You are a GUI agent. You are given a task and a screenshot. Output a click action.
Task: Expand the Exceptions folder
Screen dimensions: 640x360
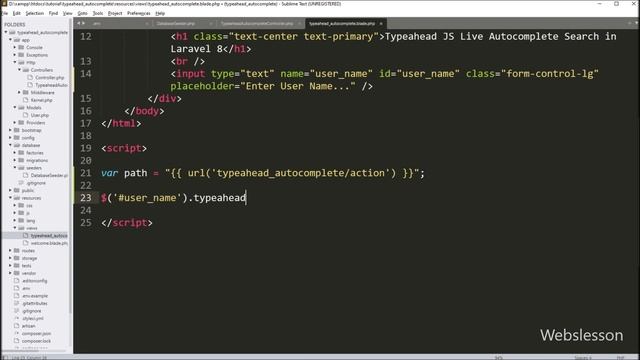15,55
